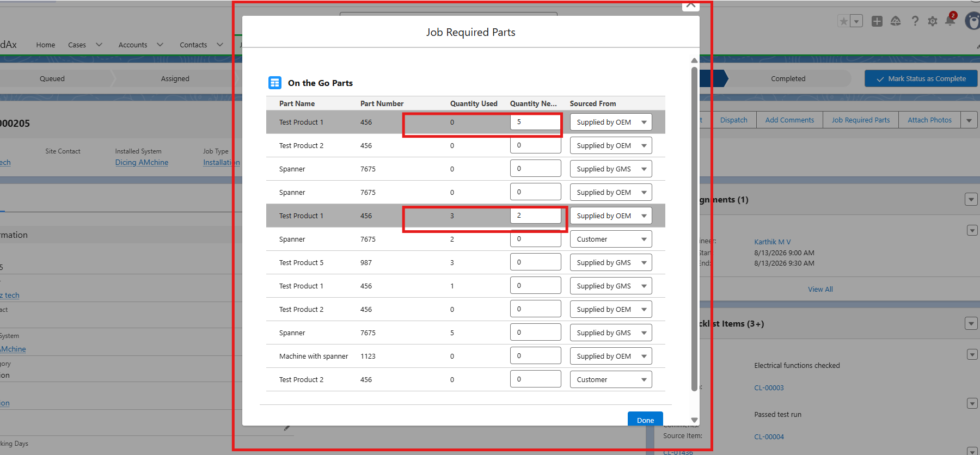Click the On the Go Parts table icon
The image size is (980, 455).
(275, 83)
